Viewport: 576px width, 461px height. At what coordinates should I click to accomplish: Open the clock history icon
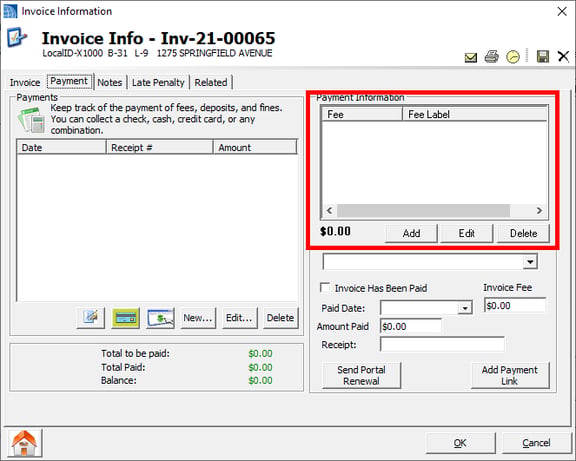(x=513, y=57)
